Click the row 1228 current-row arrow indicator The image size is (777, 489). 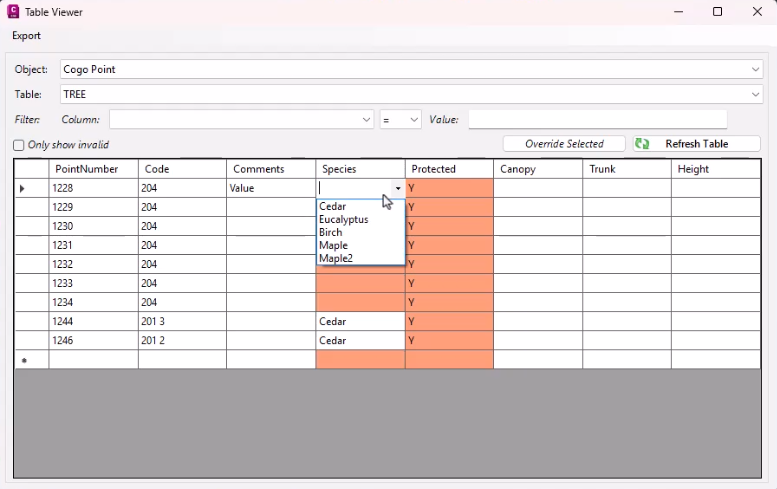click(x=23, y=188)
